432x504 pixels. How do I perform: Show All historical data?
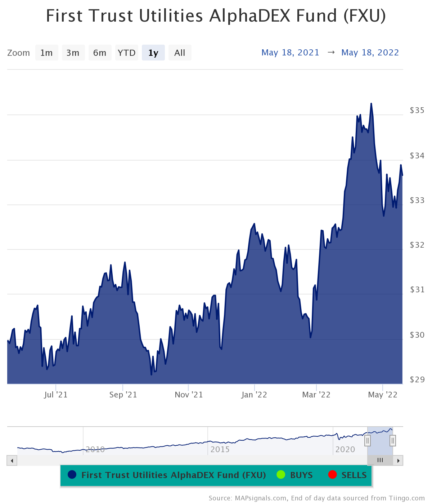click(180, 53)
